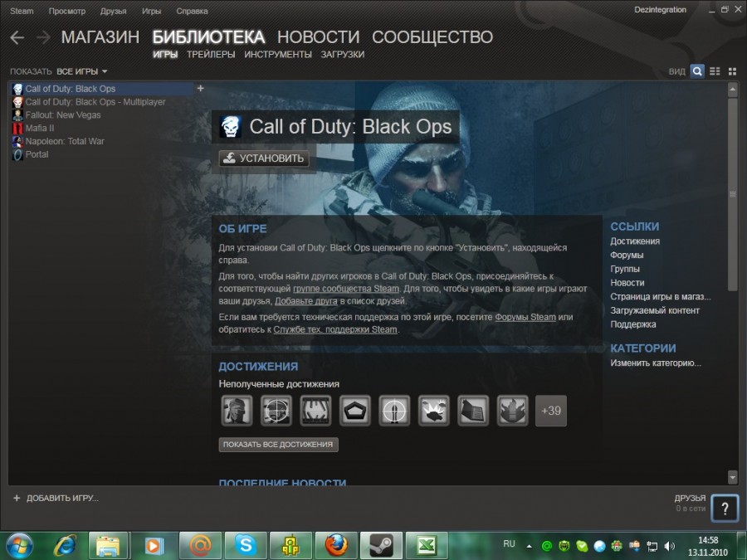This screenshot has height=560, width=747.
Task: Click the volume speaker tray icon
Action: [x=670, y=546]
